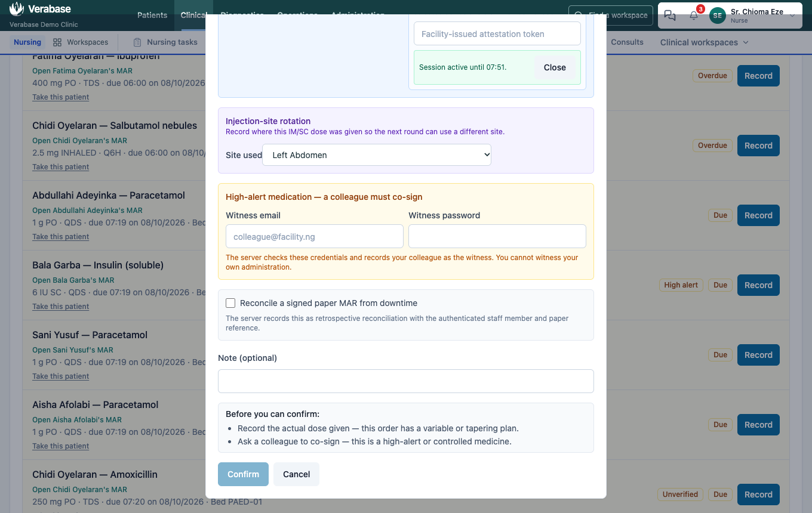Image resolution: width=812 pixels, height=513 pixels.
Task: Record Bala Garba's Insulin dose
Action: (758, 285)
